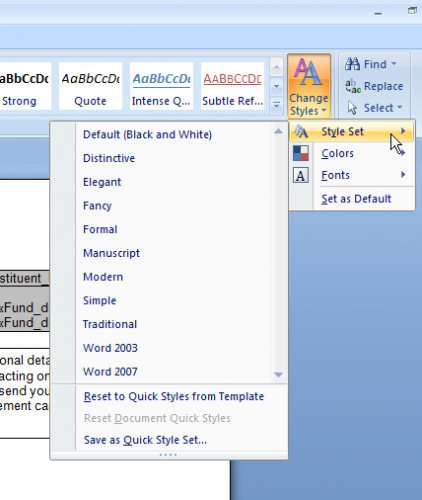
Task: Select Save as Quick Style Set
Action: 145,440
